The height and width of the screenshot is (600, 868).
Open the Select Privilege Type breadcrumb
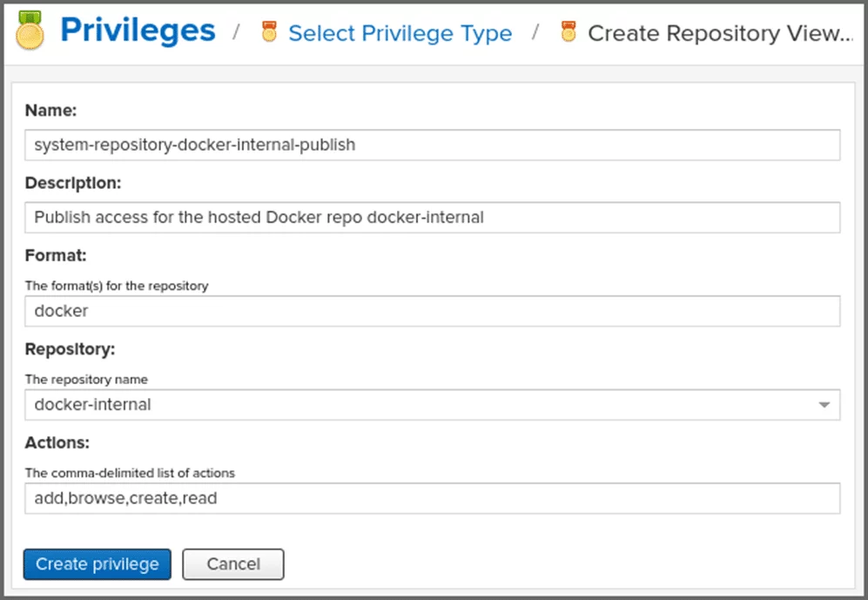coord(400,34)
